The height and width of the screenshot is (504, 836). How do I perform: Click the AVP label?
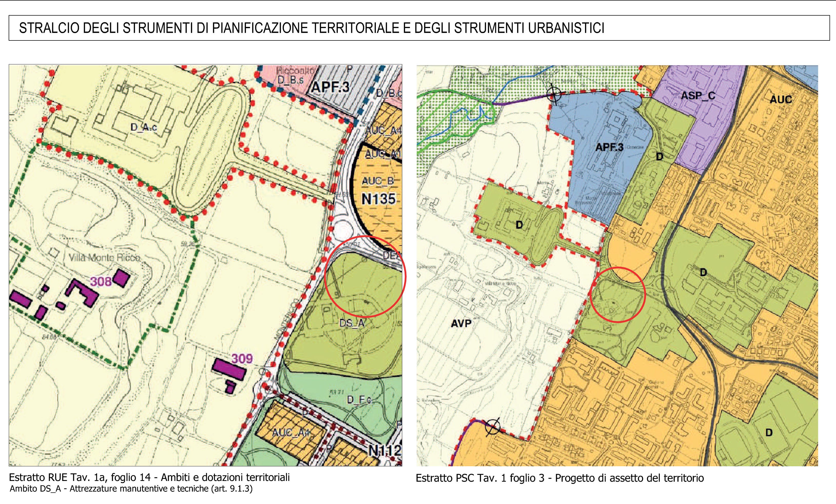click(x=461, y=323)
